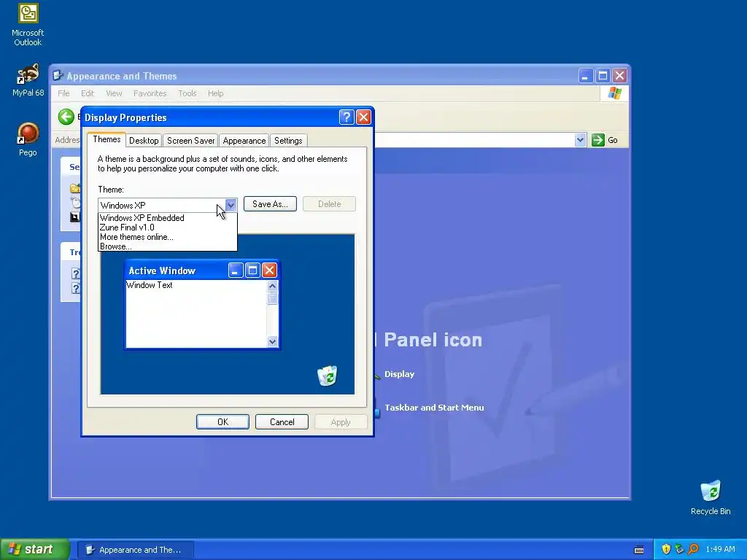The height and width of the screenshot is (560, 747).
Task: Open the Edit menu
Action: click(x=88, y=93)
